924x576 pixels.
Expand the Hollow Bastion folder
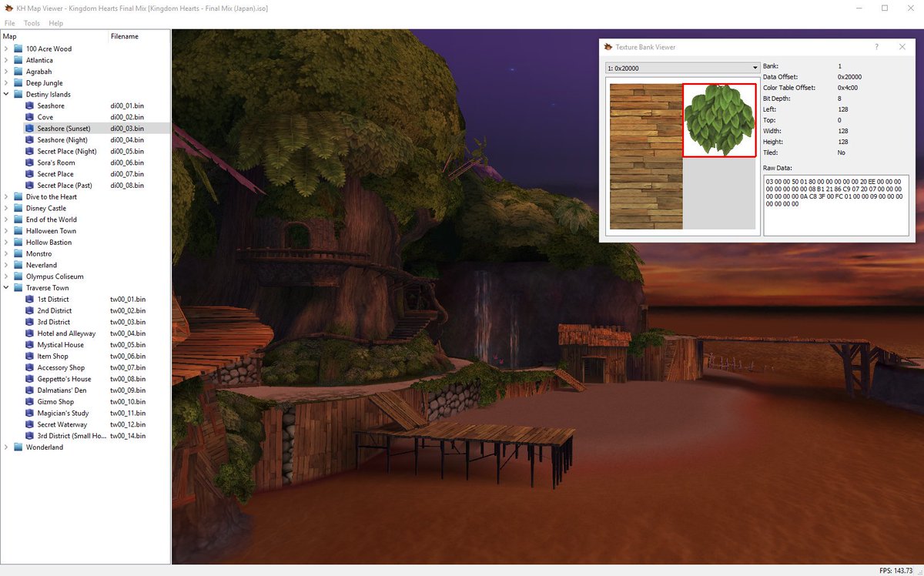(x=7, y=242)
